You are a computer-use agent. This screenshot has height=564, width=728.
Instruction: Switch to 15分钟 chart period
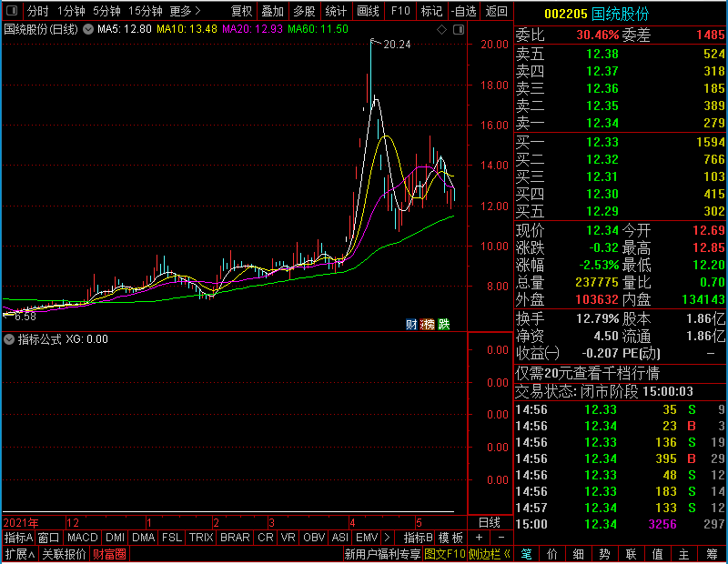(x=145, y=11)
